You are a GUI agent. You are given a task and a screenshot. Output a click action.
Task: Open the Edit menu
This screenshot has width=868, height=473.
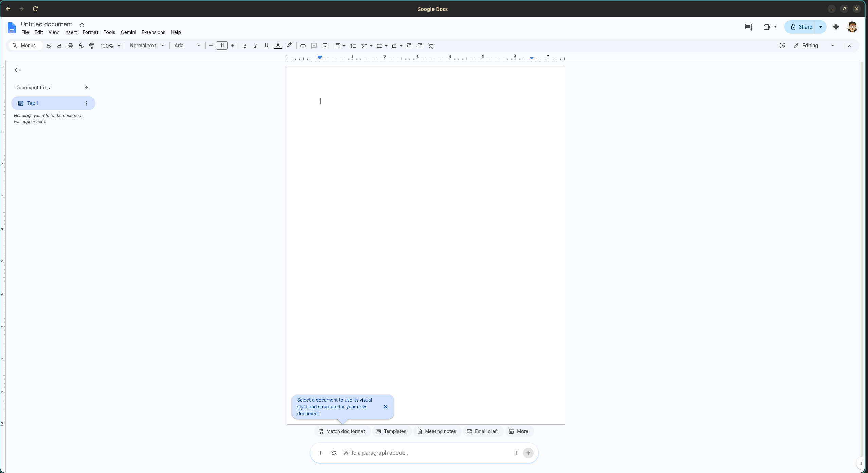(39, 32)
